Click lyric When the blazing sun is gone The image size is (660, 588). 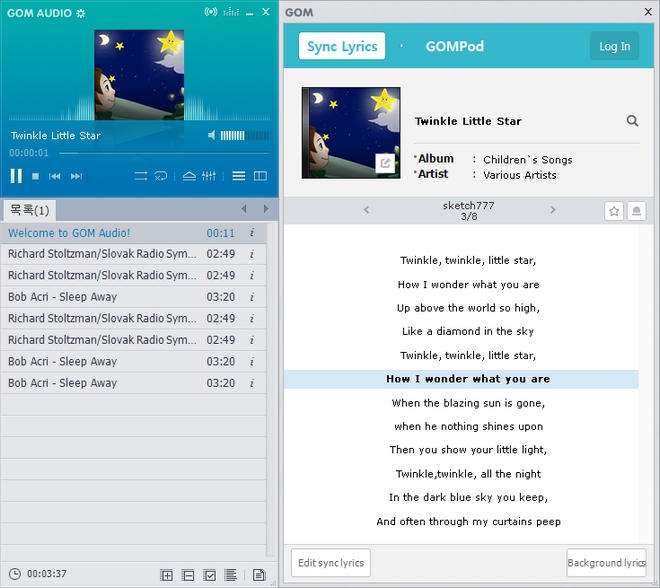pos(468,403)
